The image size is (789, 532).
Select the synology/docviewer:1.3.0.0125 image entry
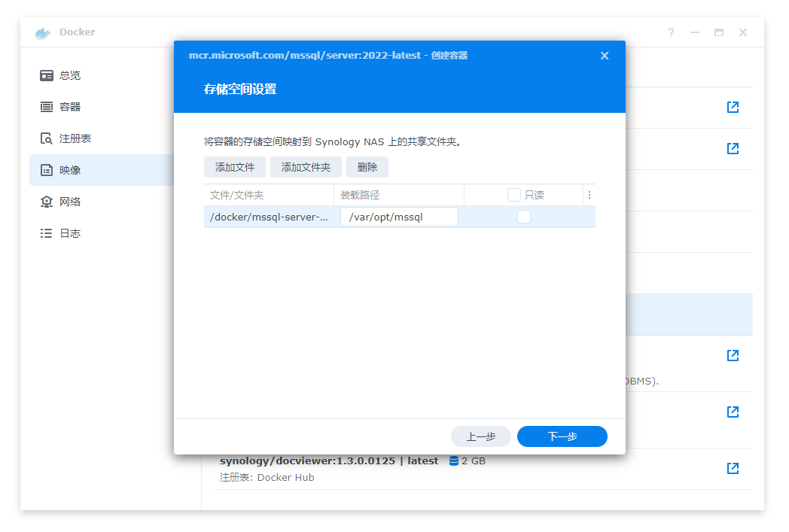coord(483,469)
